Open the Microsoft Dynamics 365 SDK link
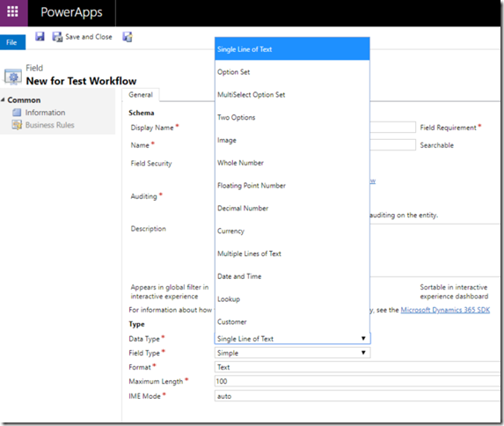The image size is (504, 426). pyautogui.click(x=445, y=310)
